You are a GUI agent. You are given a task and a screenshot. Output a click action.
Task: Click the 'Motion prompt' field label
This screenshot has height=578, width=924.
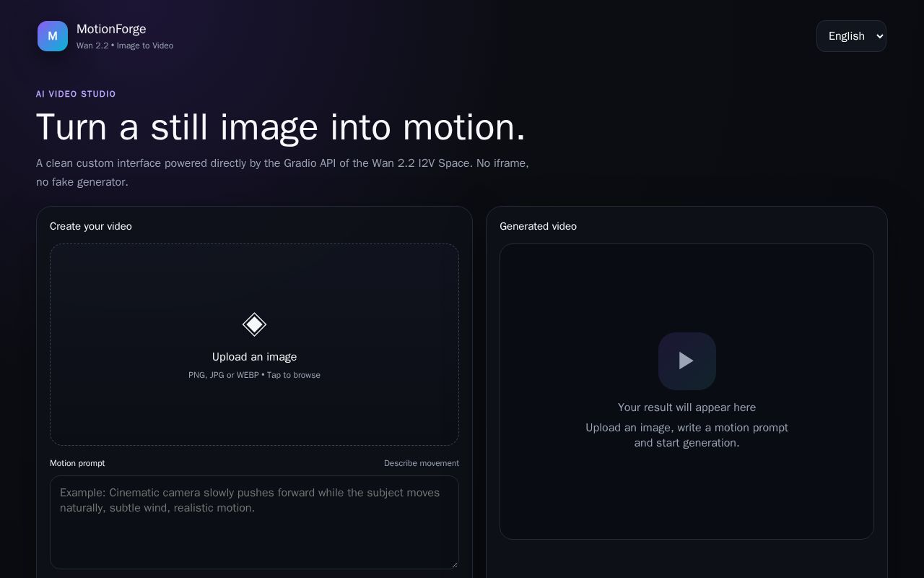(77, 463)
